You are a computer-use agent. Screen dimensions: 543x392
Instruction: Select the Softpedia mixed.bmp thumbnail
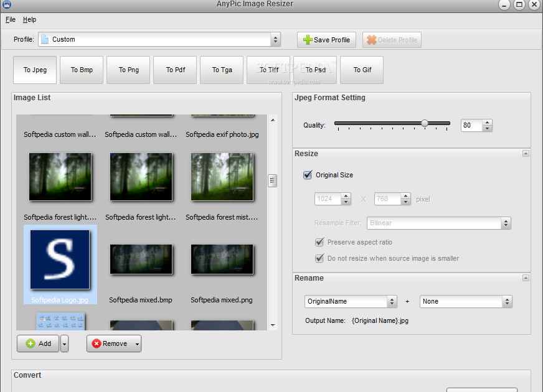pos(141,259)
